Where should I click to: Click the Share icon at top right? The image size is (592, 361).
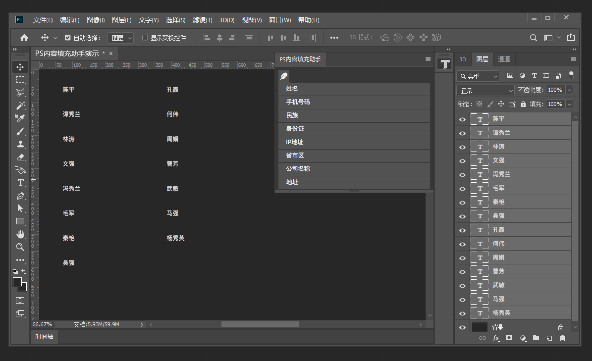571,37
